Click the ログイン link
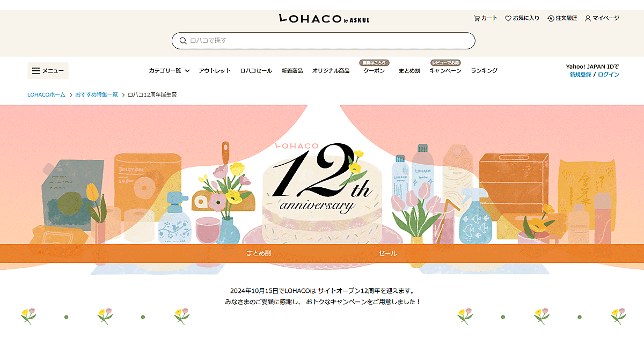Screen dimensions: 644x338 point(609,75)
